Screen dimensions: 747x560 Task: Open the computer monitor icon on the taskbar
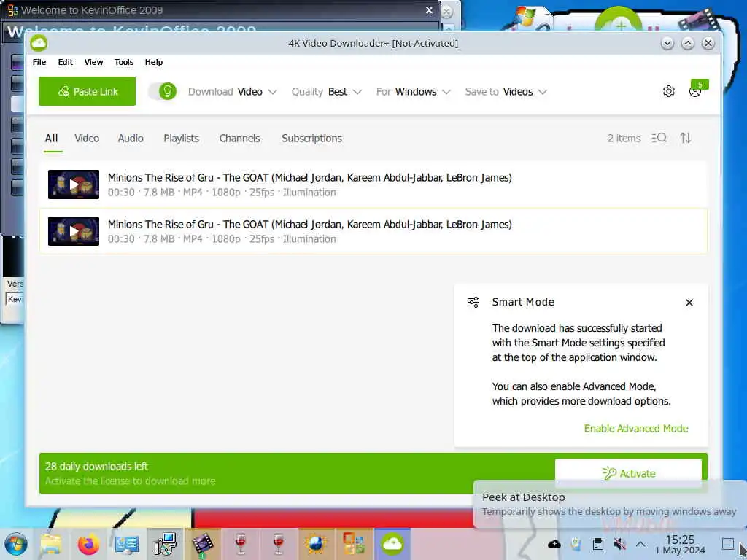pyautogui.click(x=126, y=544)
